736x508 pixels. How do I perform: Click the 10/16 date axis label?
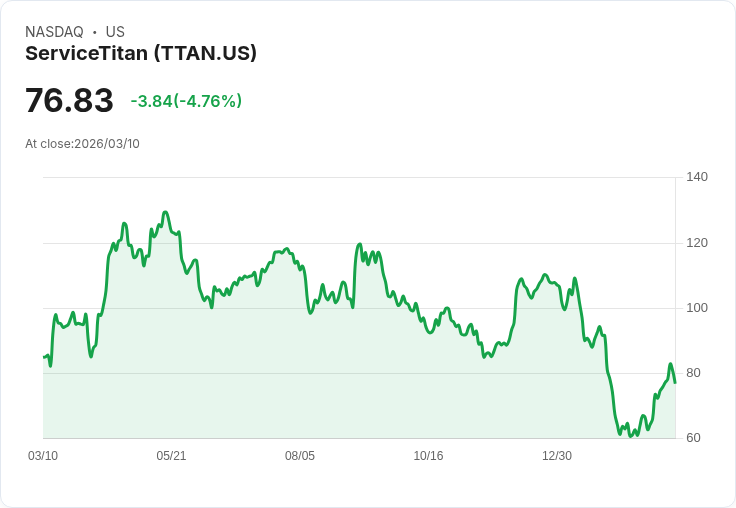click(x=428, y=456)
